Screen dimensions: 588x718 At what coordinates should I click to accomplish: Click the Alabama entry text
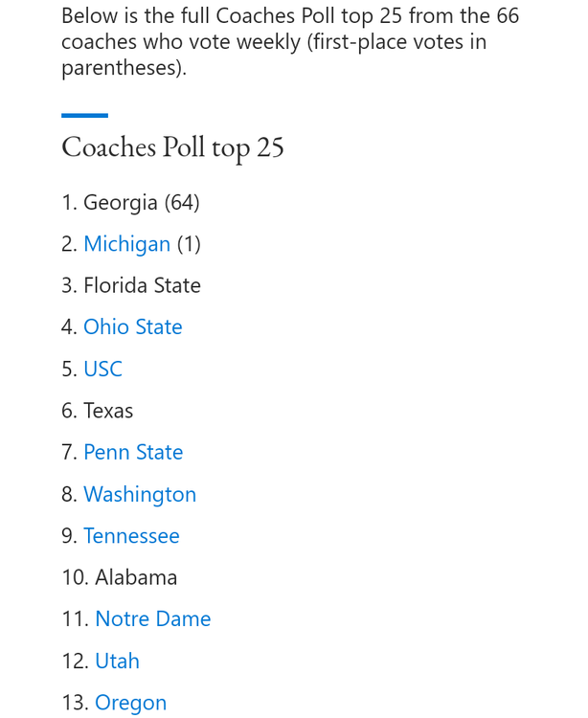click(136, 577)
